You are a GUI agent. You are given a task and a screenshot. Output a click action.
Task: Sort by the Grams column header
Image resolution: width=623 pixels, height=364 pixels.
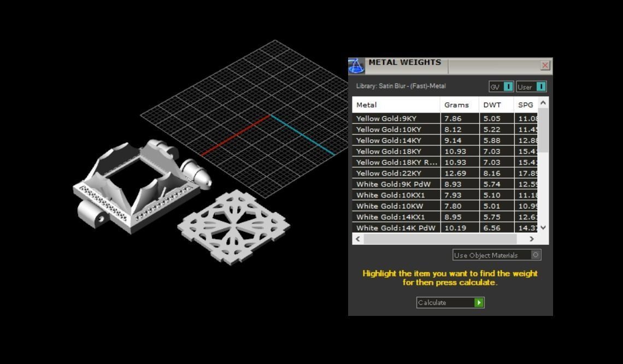tap(460, 105)
